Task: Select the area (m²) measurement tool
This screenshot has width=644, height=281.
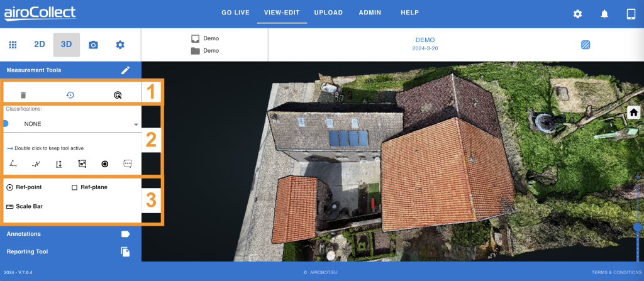Action: tap(82, 163)
